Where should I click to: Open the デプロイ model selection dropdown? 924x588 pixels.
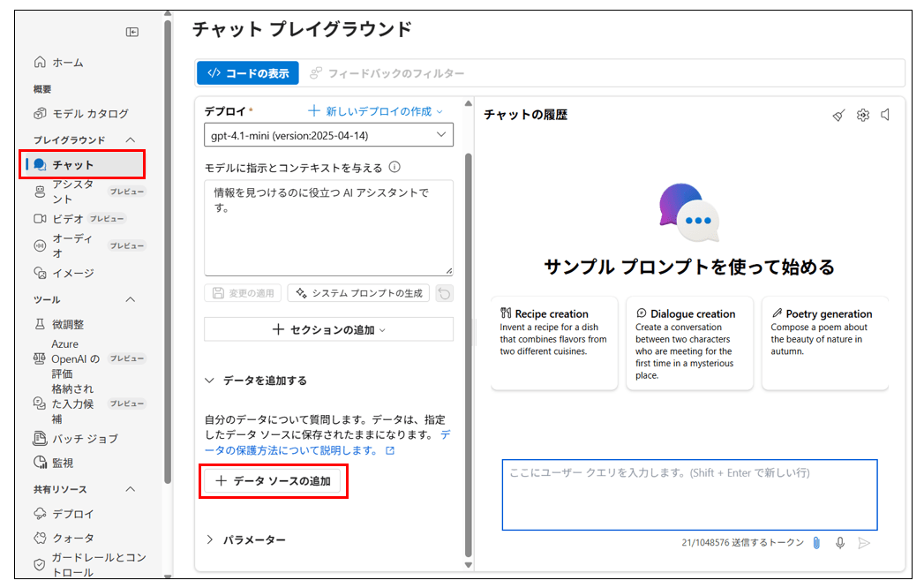328,135
